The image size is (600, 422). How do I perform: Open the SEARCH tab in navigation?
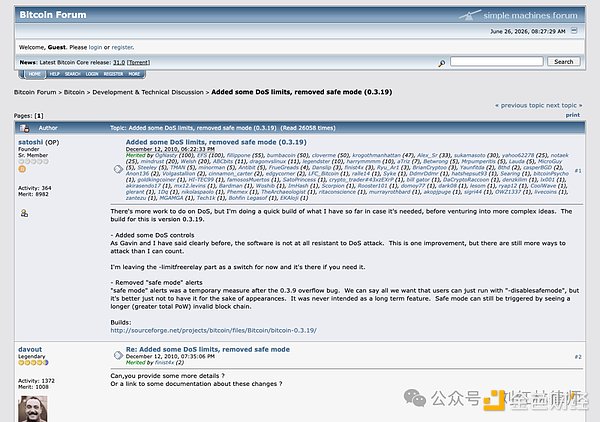click(72, 74)
